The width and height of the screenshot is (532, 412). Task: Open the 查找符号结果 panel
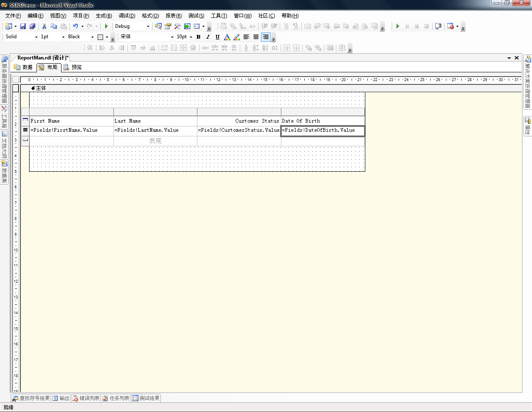click(31, 398)
